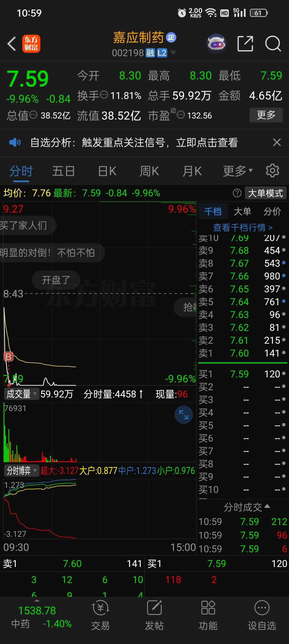Tap the Wi-Fi status icon
The height and width of the screenshot is (644, 289).
point(211,13)
